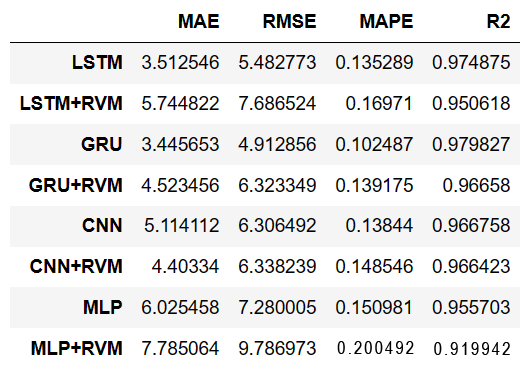Click MLP MAE value 6.025458
525x372 pixels.
(180, 307)
